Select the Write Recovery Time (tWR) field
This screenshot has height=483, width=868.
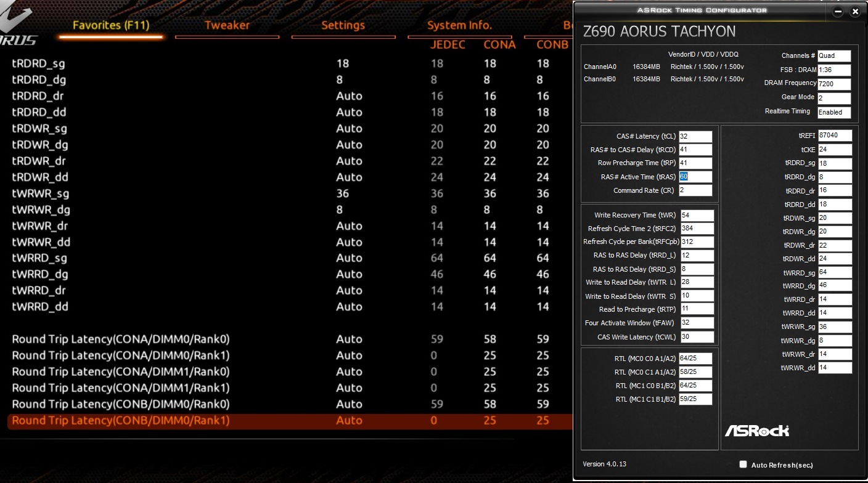pyautogui.click(x=697, y=215)
